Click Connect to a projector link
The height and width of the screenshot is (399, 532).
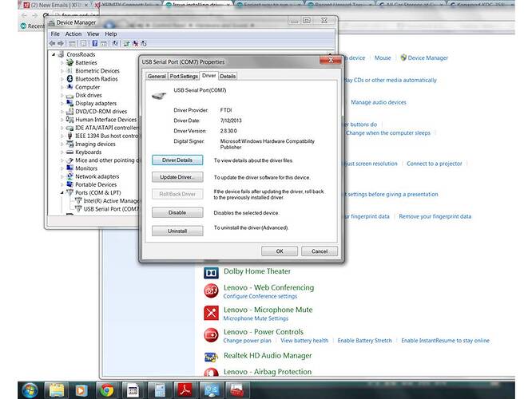click(x=435, y=164)
